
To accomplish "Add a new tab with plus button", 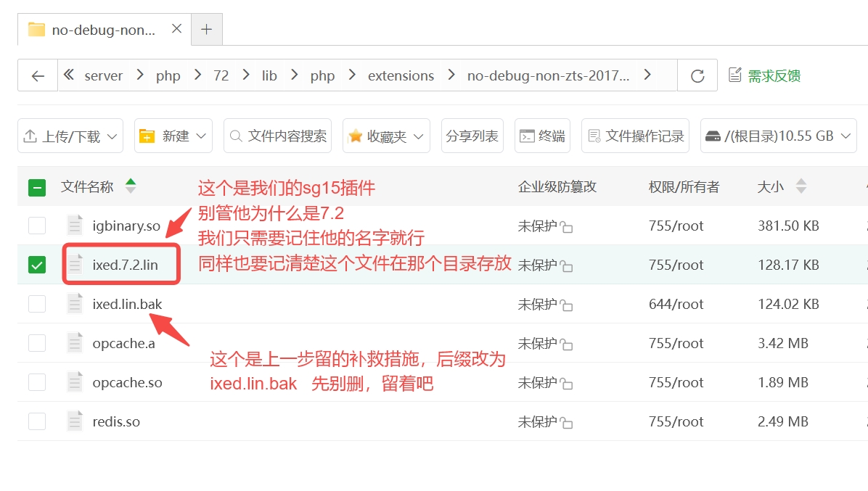I will coord(207,29).
